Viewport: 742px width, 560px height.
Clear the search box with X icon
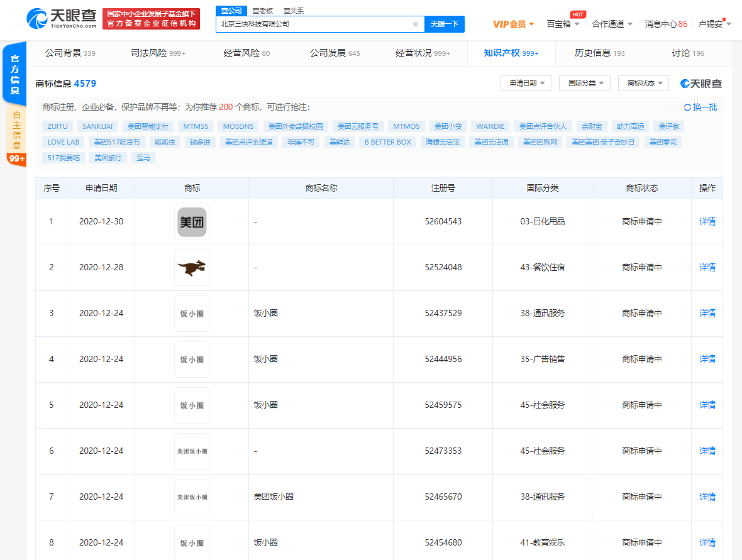pos(416,25)
